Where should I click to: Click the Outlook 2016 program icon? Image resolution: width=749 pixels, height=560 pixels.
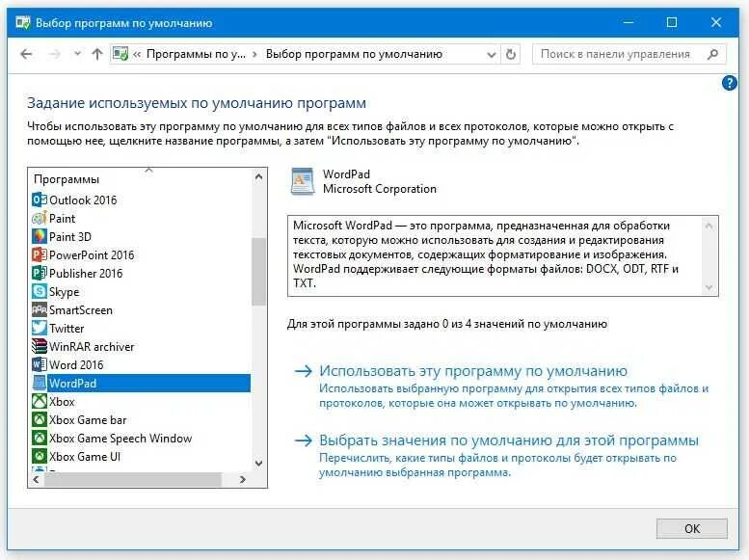[40, 200]
